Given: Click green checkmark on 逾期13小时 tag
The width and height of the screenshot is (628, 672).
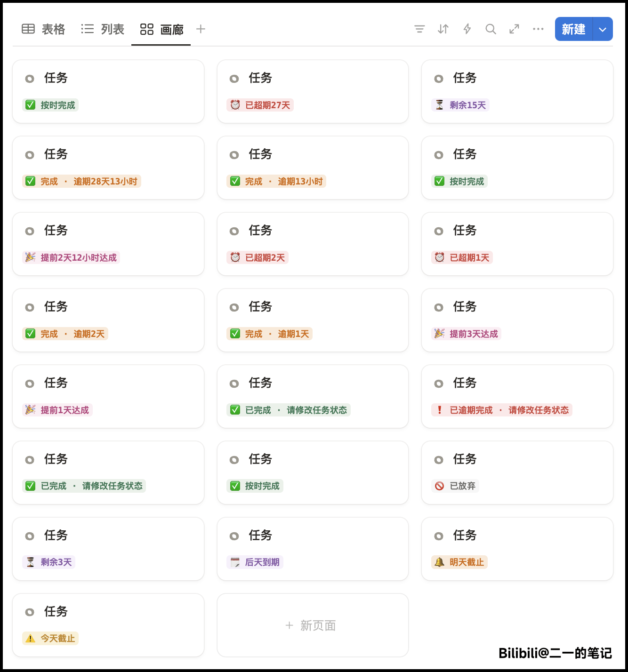Looking at the screenshot, I should point(235,181).
